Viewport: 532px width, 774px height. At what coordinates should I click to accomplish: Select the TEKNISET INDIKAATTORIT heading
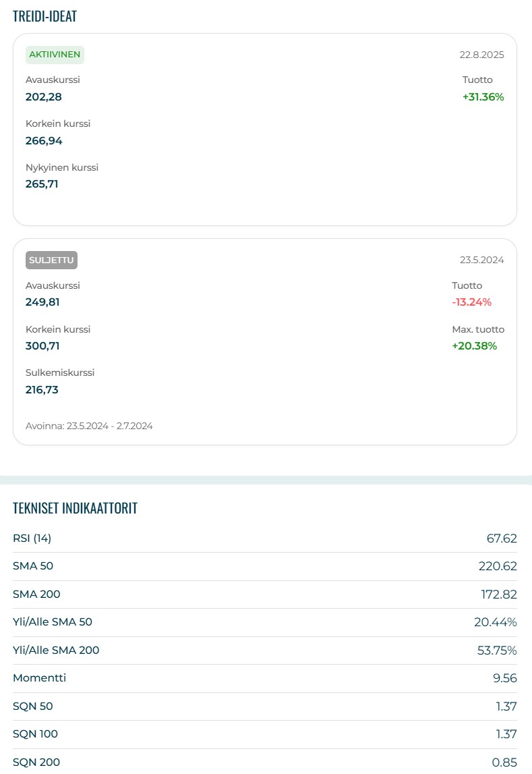[75, 508]
